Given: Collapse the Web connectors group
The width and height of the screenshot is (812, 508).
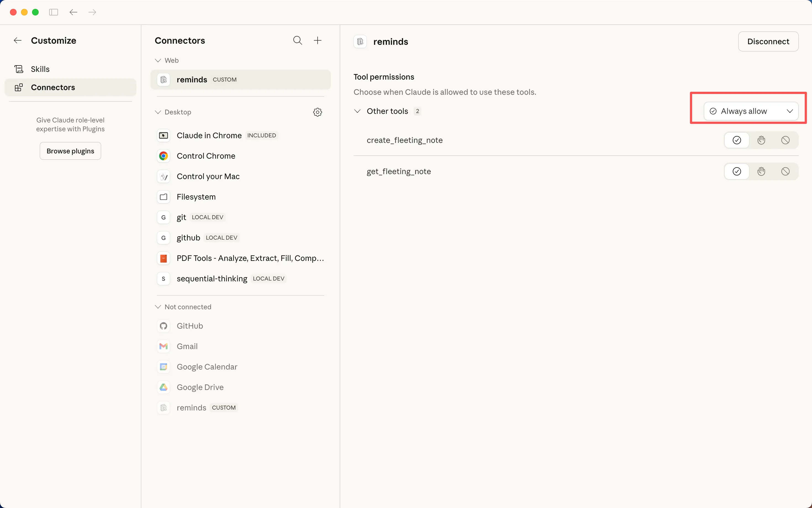Looking at the screenshot, I should click(158, 61).
